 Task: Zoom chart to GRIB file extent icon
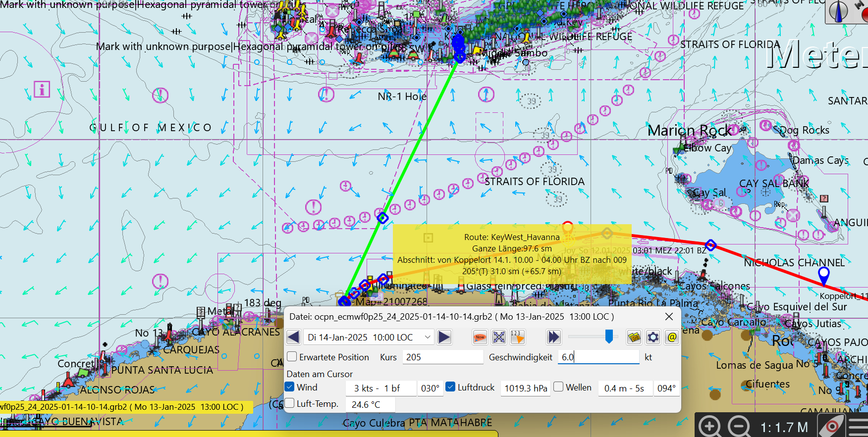pyautogui.click(x=499, y=337)
